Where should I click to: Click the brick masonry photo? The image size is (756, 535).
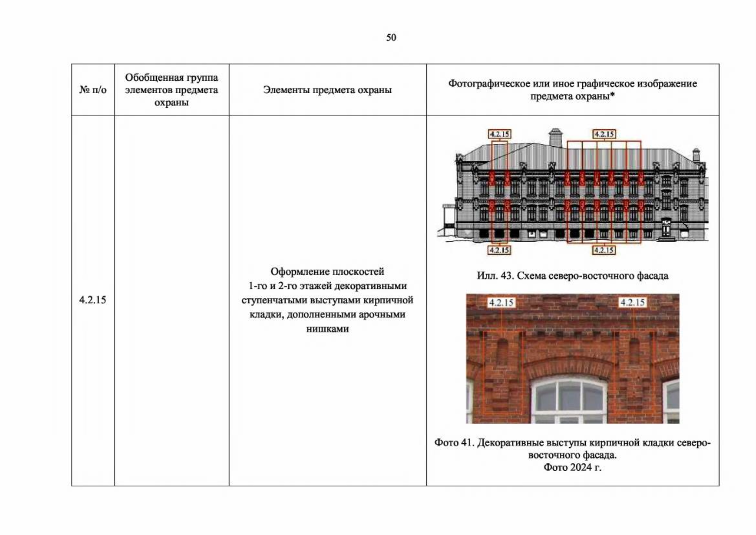point(573,358)
